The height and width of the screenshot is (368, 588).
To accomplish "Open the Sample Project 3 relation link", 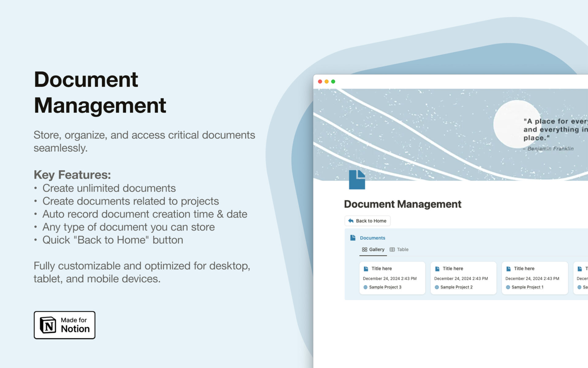I will 385,287.
